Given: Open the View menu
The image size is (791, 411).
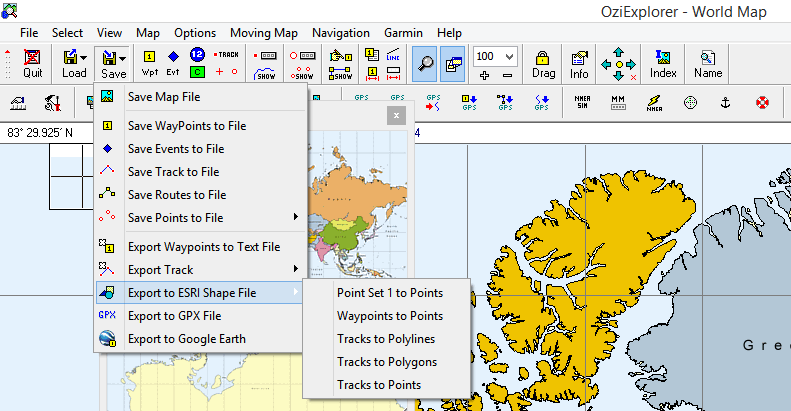Looking at the screenshot, I should point(109,33).
